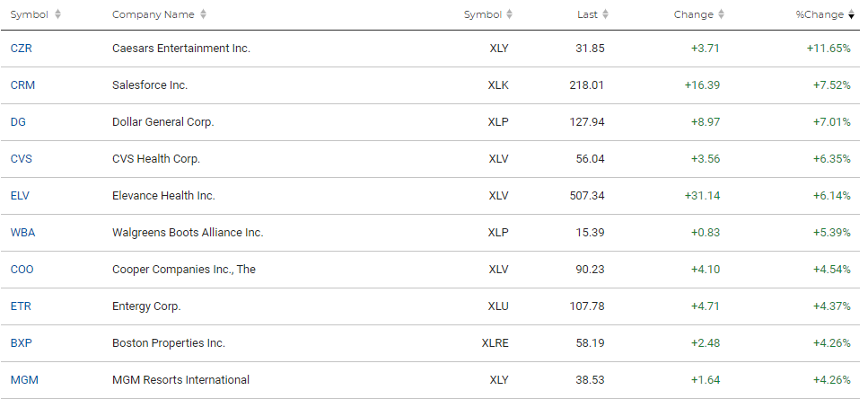Click the Company Name column header
868x408 pixels.
point(153,14)
